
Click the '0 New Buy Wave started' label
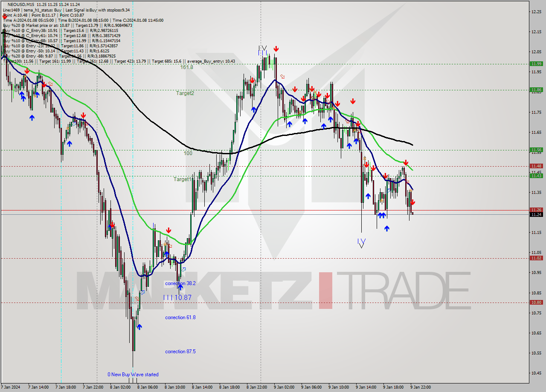133,375
